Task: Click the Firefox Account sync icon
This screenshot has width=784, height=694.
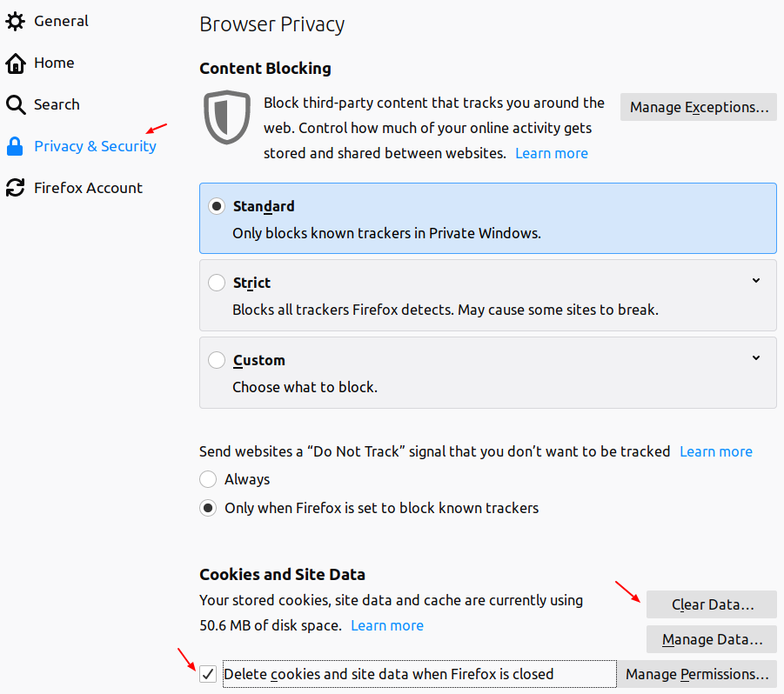Action: tap(16, 188)
